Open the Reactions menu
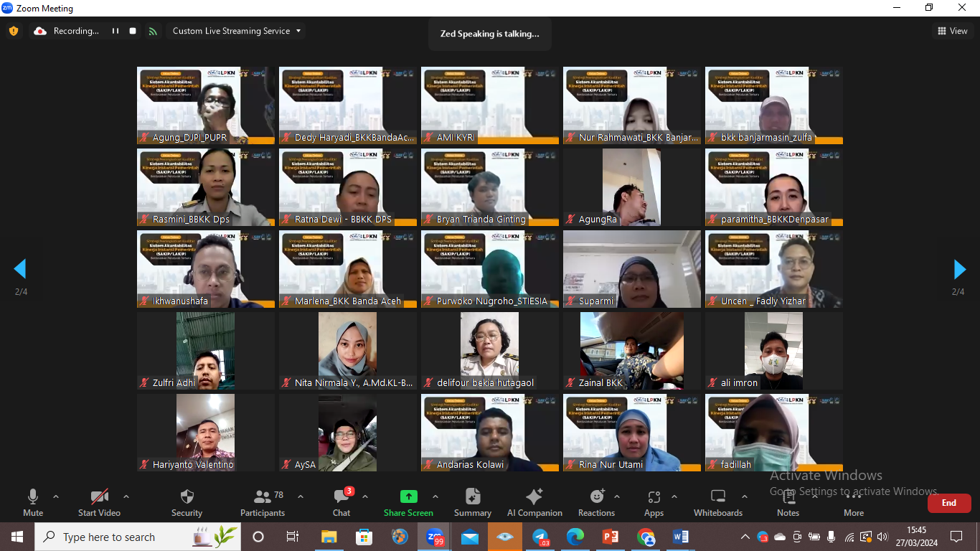 tap(596, 502)
